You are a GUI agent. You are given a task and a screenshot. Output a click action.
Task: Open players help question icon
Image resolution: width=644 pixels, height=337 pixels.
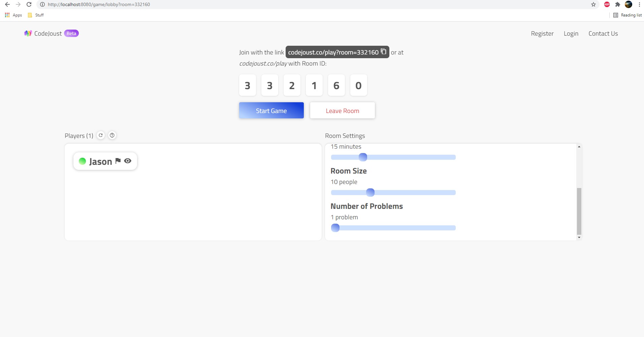[112, 135]
